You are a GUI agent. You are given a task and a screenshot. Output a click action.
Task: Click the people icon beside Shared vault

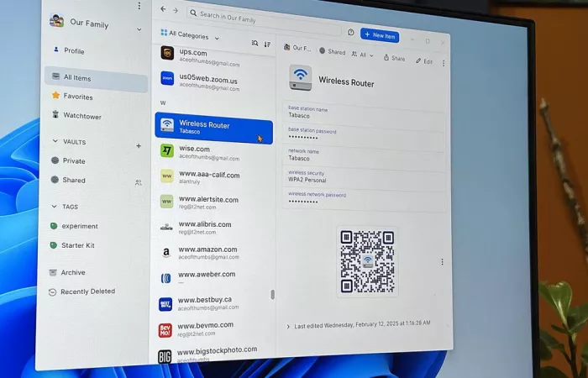click(x=139, y=182)
